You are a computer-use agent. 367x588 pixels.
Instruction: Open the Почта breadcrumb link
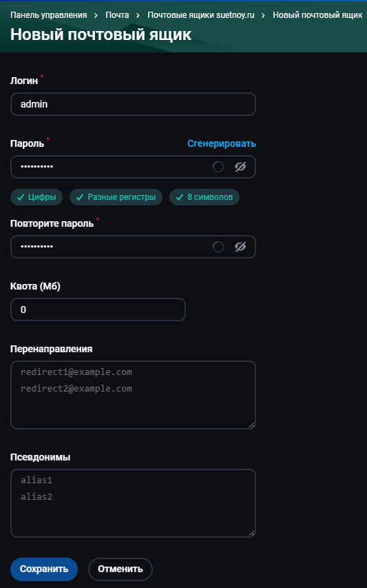click(x=117, y=15)
